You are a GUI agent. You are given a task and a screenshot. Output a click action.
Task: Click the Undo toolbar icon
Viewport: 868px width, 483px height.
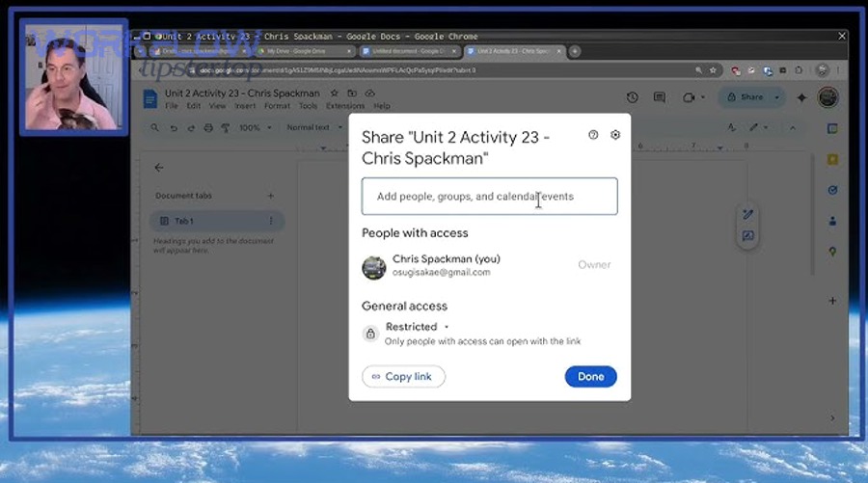coord(174,128)
